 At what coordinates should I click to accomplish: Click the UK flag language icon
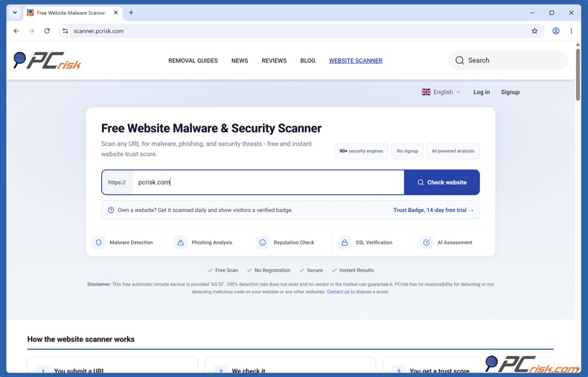[x=426, y=91]
